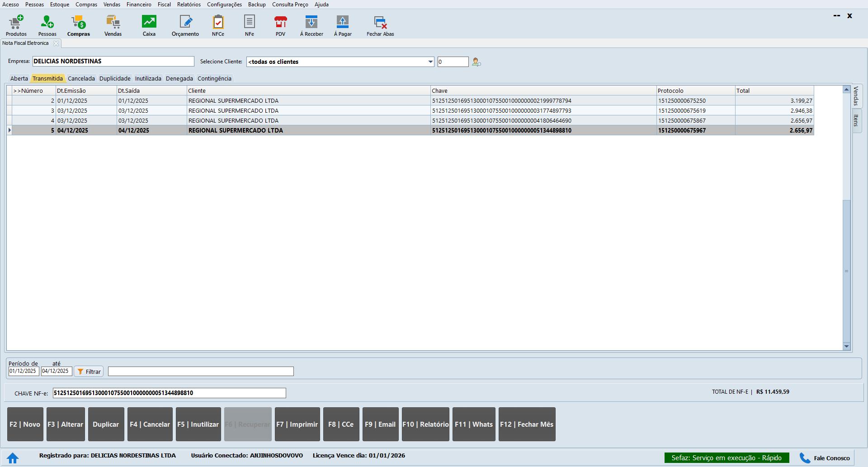868x467 pixels.
Task: Launch the PDV store icon
Action: [280, 25]
